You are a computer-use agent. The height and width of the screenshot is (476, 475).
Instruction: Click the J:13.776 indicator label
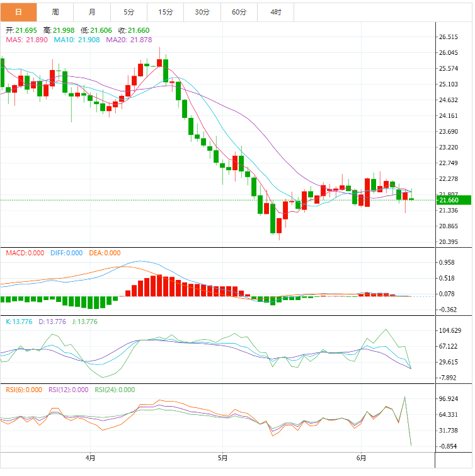point(85,322)
